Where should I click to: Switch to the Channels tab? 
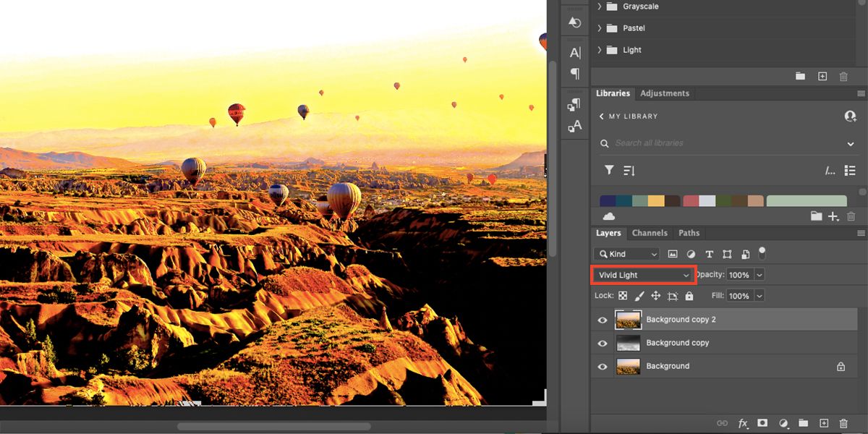pyautogui.click(x=649, y=233)
